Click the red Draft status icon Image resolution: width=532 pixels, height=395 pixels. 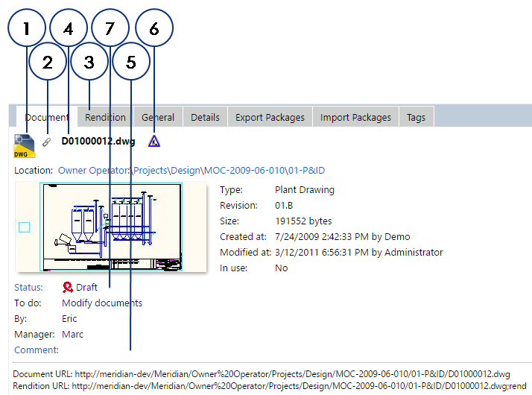pos(68,287)
